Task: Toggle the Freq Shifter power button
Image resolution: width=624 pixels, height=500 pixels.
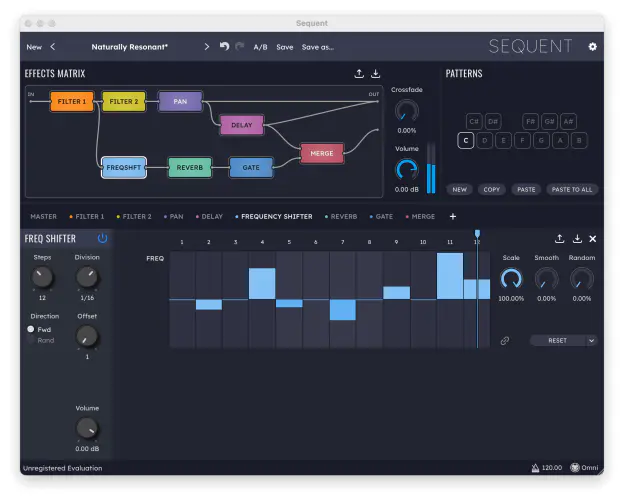Action: click(102, 238)
